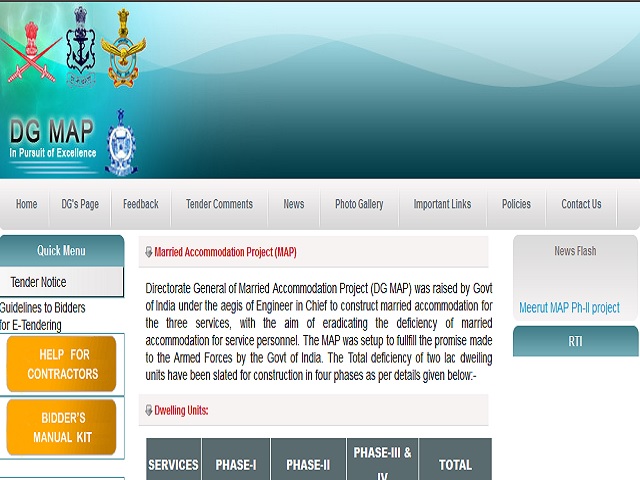
Task: Click the Quick Menu header
Action: pos(62,251)
